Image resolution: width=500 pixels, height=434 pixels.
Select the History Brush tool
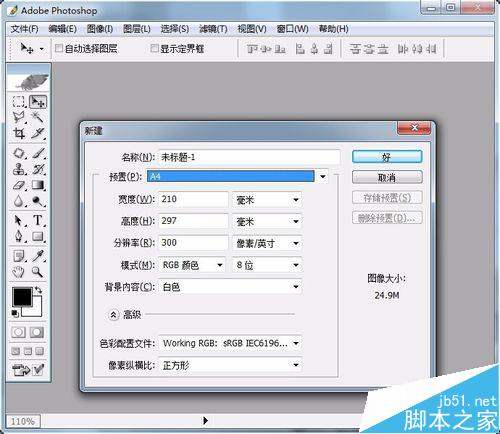tap(38, 169)
